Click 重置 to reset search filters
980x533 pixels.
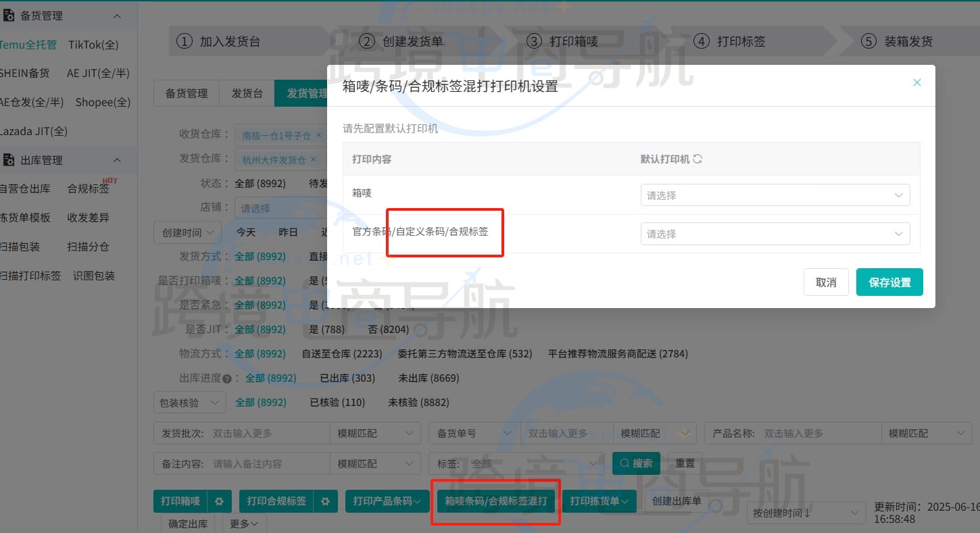coord(685,463)
